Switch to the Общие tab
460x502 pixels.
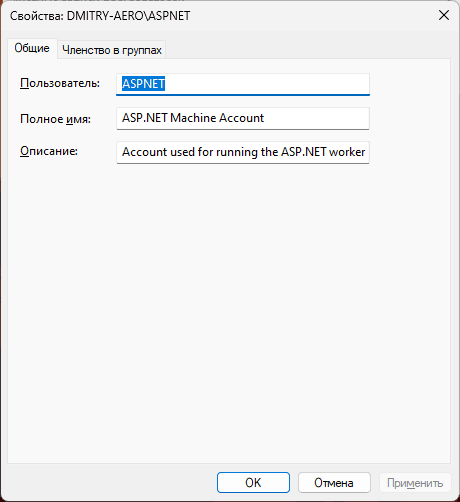[32, 48]
